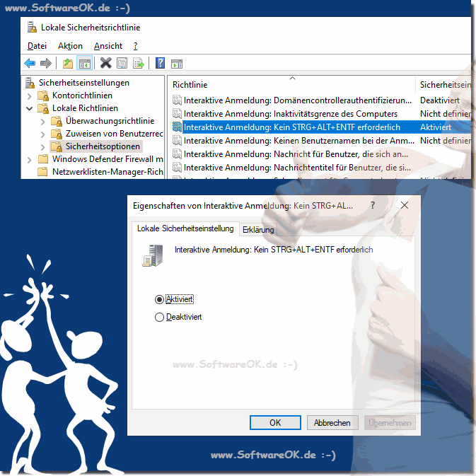This screenshot has height=476, width=476.
Task: Select the Überwachungsrichtlinie tree label
Action: pyautogui.click(x=110, y=121)
